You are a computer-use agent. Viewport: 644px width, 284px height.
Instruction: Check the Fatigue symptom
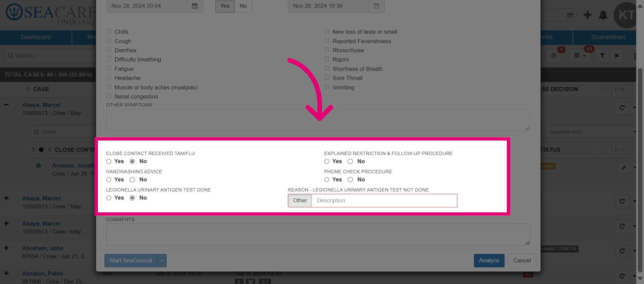[x=109, y=68]
